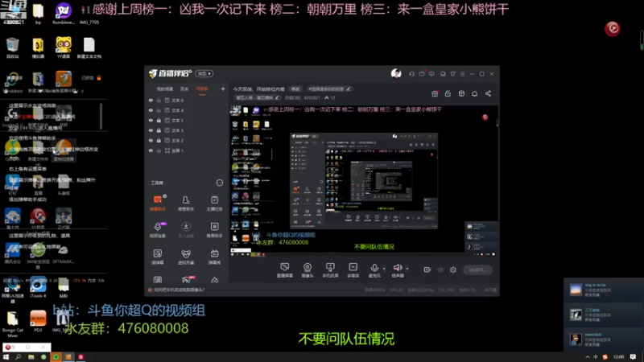Hide the 文本 6 source layer

tap(151, 100)
